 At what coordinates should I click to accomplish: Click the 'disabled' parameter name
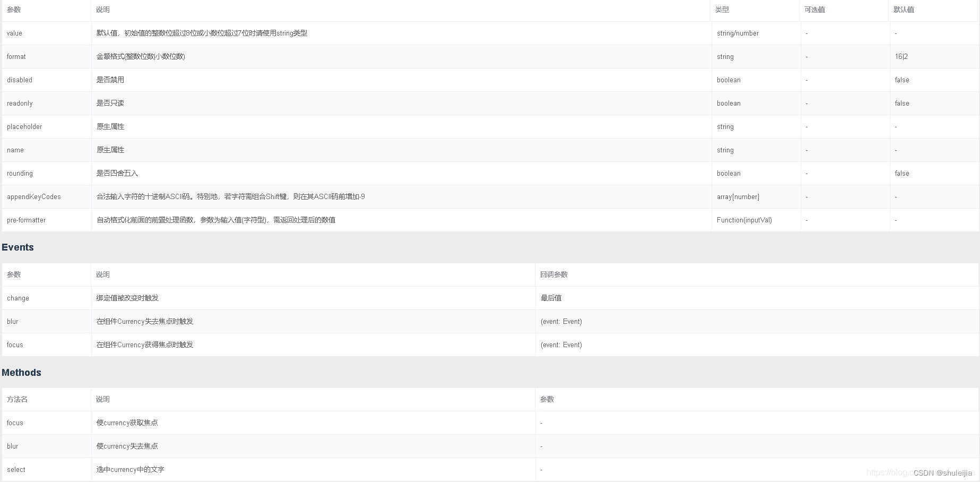click(20, 80)
